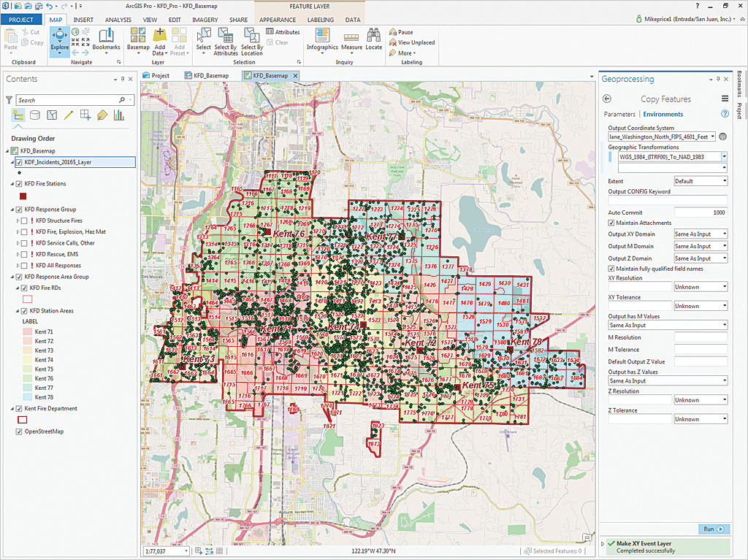Open the LABELING ribbon tab
The width and height of the screenshot is (748, 560).
(x=321, y=20)
